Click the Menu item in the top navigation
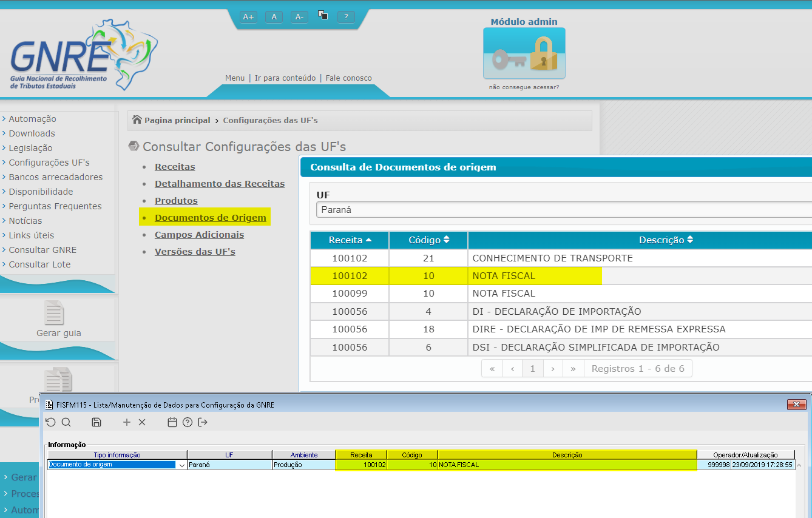 (x=235, y=78)
